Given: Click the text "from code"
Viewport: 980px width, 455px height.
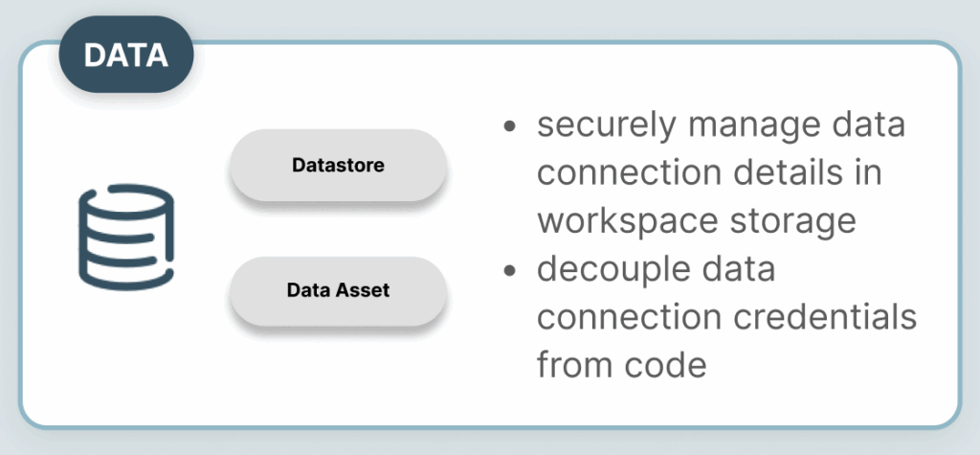Looking at the screenshot, I should 622,365.
